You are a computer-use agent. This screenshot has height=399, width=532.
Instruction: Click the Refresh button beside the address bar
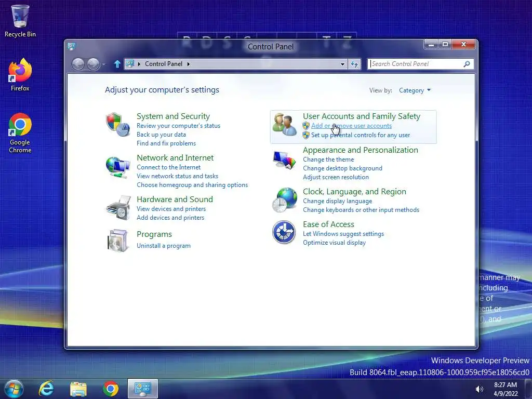(x=354, y=64)
